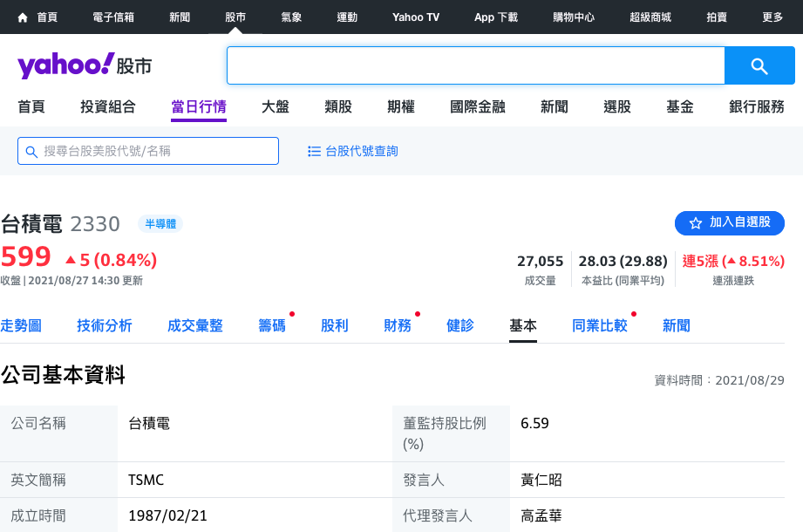Image resolution: width=803 pixels, height=532 pixels.
Task: Open 投資組合 navigation item
Action: tap(108, 106)
